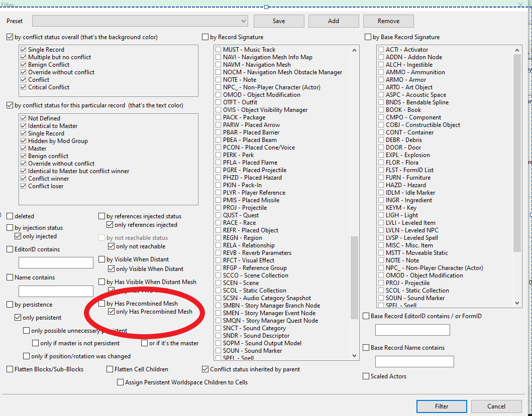The width and height of the screenshot is (532, 416).
Task: Uncheck Conflict loser option
Action: click(24, 186)
